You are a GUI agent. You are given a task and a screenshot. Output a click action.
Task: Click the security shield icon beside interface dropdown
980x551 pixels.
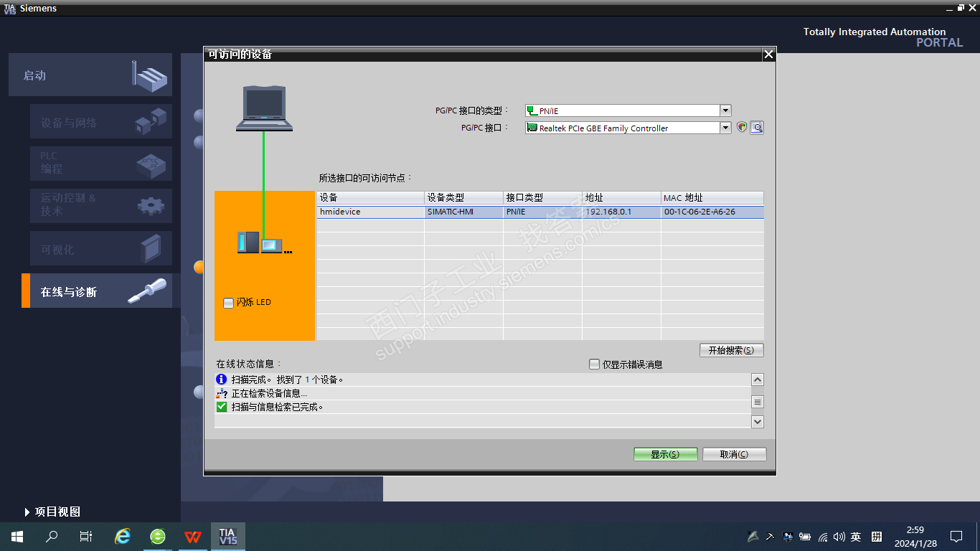pyautogui.click(x=742, y=128)
